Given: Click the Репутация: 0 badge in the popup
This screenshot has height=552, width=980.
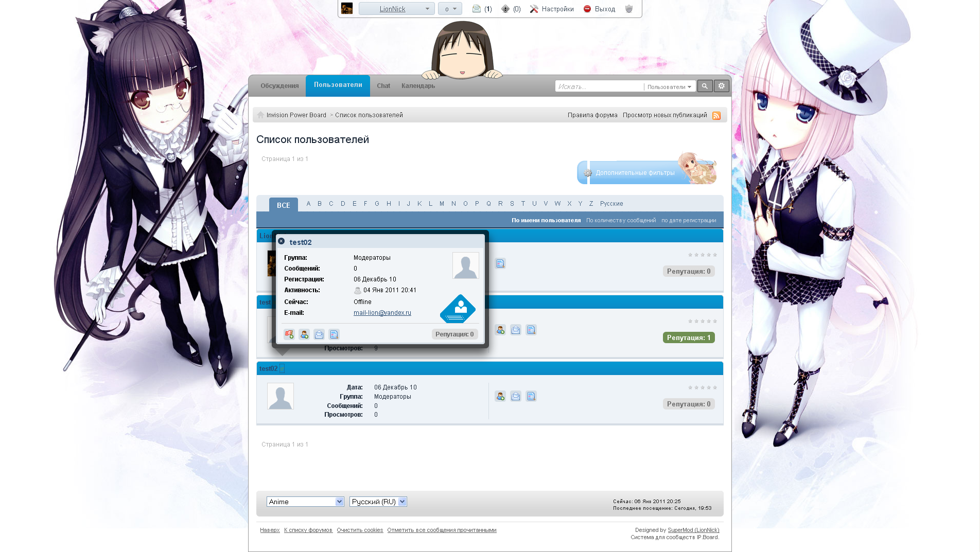Looking at the screenshot, I should pos(454,334).
